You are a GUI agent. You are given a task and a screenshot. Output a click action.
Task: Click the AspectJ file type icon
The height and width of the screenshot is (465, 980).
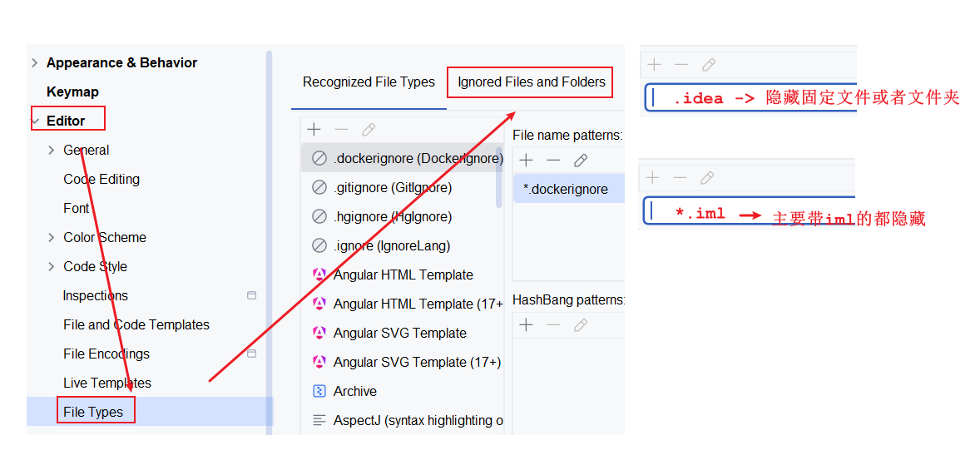point(319,420)
